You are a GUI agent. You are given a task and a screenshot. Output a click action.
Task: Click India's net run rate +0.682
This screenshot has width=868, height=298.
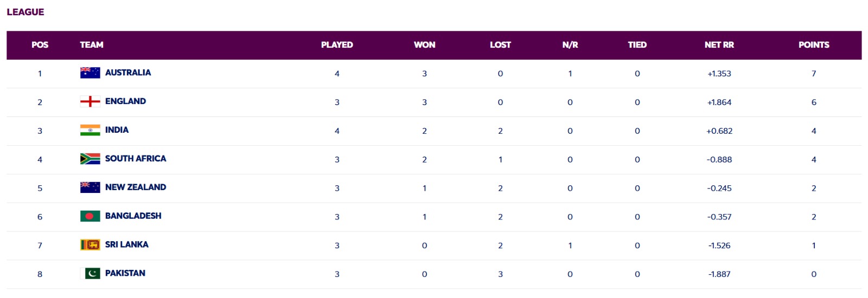click(x=719, y=131)
